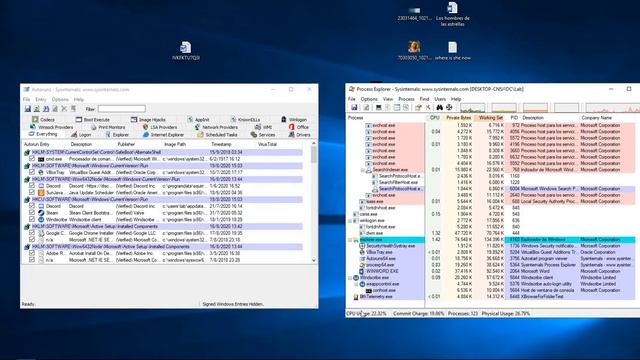
Task: Click the crosshair Find Window's Process icon
Action: [x=449, y=107]
